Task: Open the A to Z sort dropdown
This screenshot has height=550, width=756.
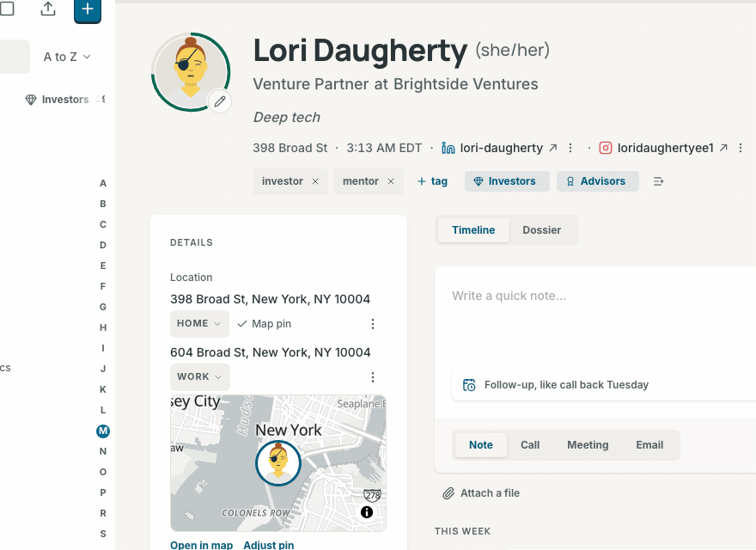Action: (x=67, y=57)
